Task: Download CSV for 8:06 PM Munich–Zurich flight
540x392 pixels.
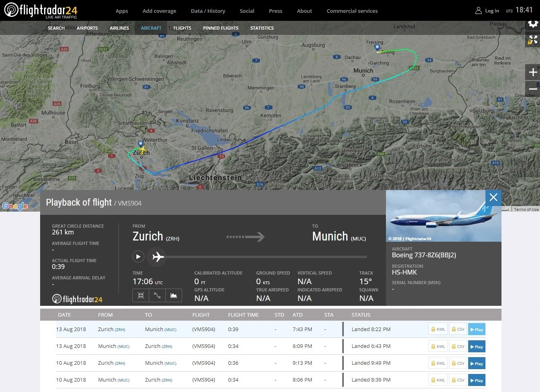Action: pyautogui.click(x=458, y=380)
